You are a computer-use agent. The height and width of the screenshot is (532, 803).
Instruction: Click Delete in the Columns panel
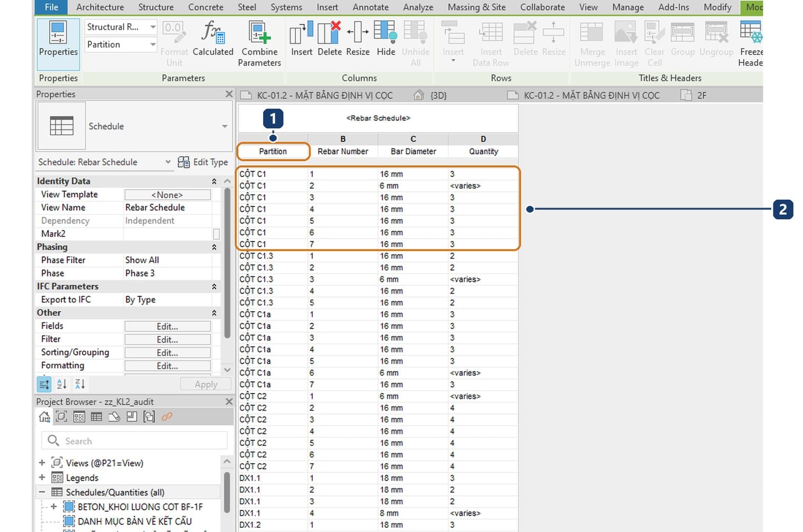click(x=330, y=38)
